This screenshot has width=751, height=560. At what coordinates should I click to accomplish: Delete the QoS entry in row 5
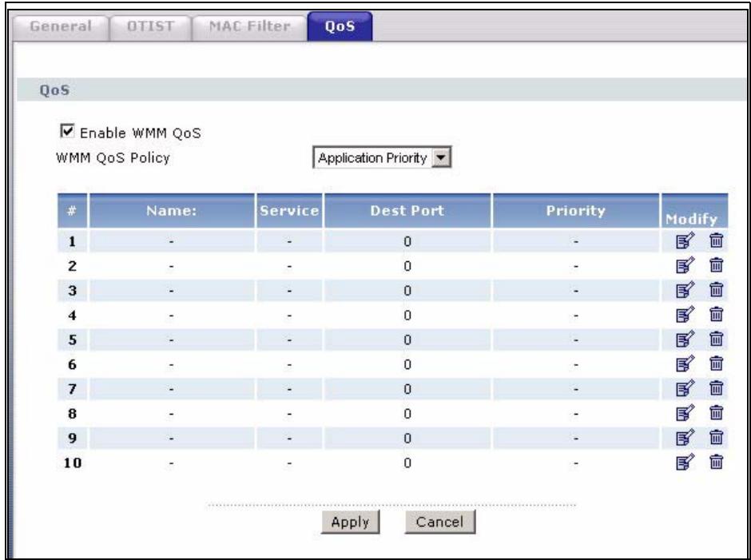pos(716,340)
